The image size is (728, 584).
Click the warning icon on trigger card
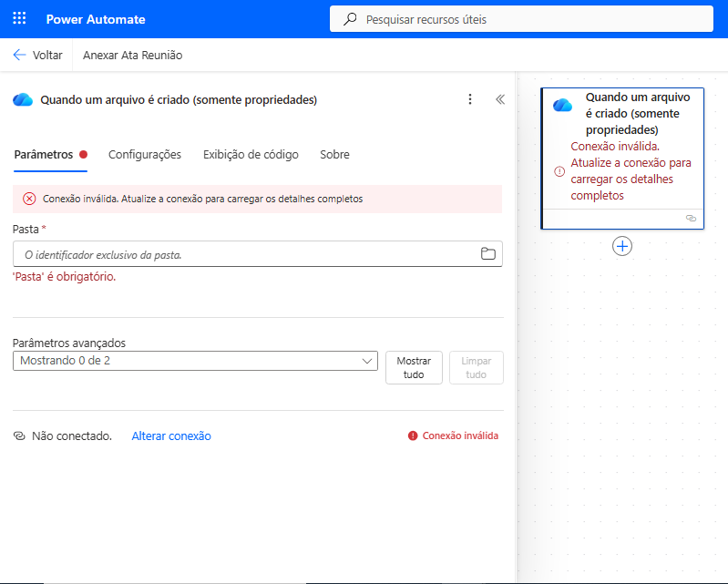pyautogui.click(x=559, y=171)
